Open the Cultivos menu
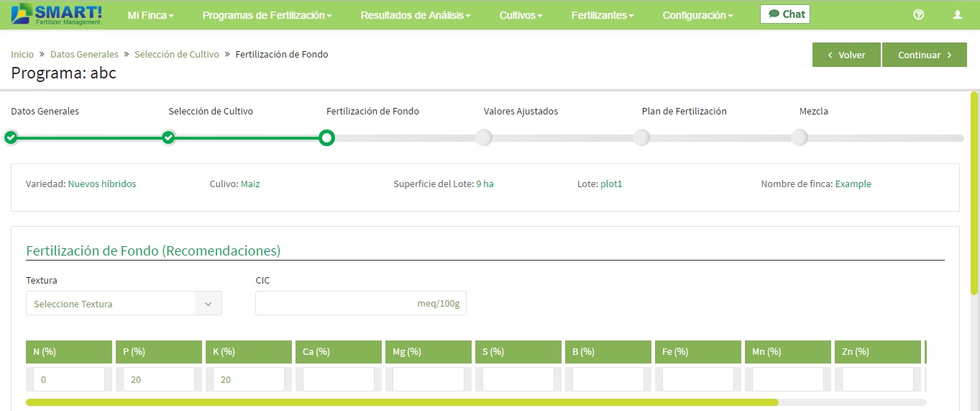The height and width of the screenshot is (411, 980). tap(521, 15)
